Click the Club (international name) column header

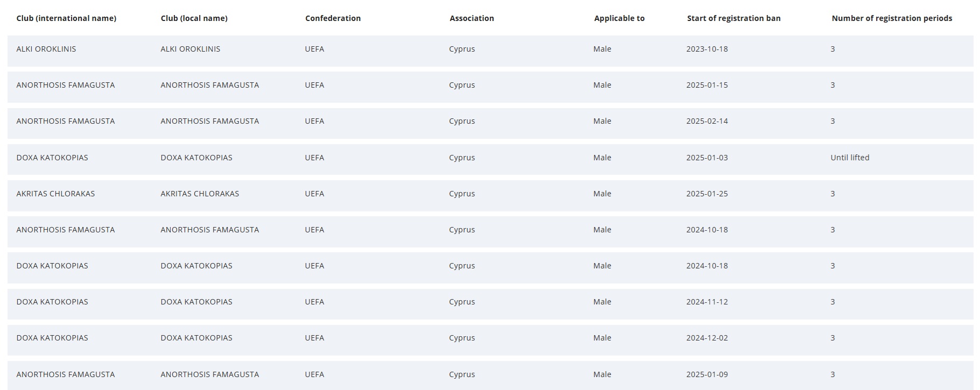tap(66, 18)
